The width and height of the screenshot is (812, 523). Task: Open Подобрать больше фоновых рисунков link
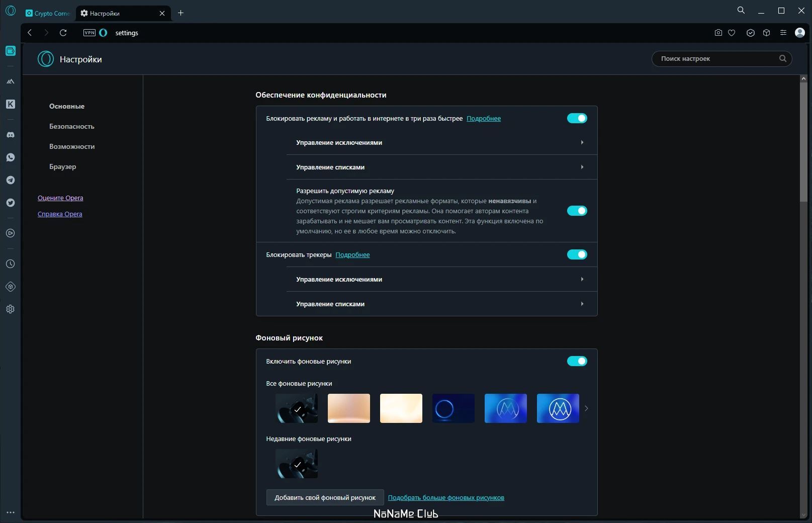pyautogui.click(x=446, y=497)
